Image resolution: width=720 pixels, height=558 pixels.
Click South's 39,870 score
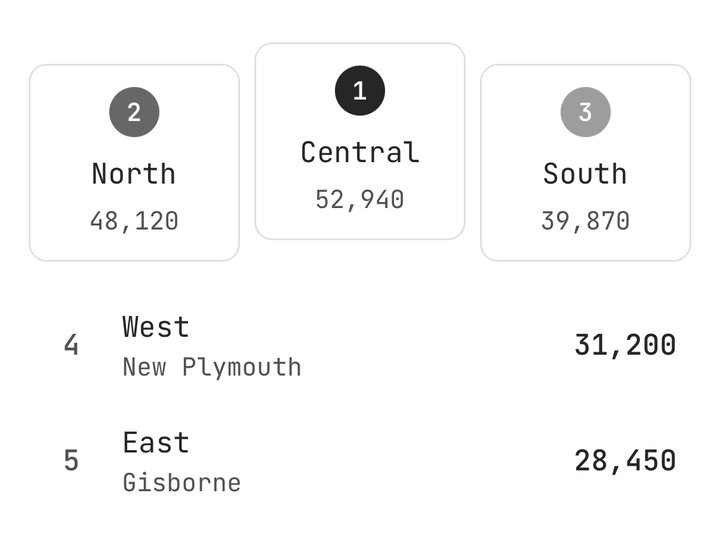585,221
